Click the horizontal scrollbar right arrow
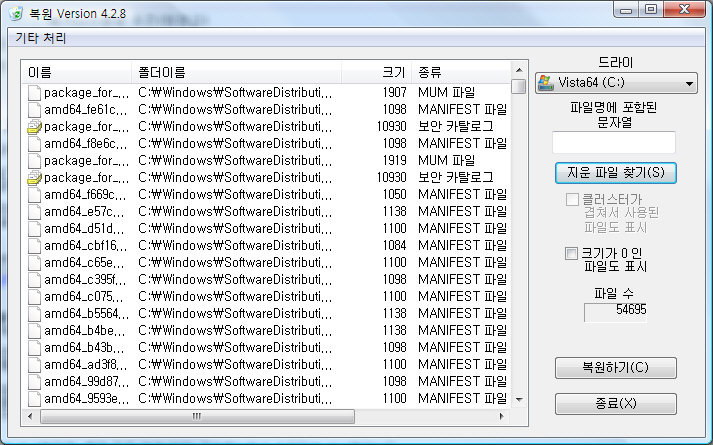Screen dimensions: 713x445 click(x=502, y=416)
